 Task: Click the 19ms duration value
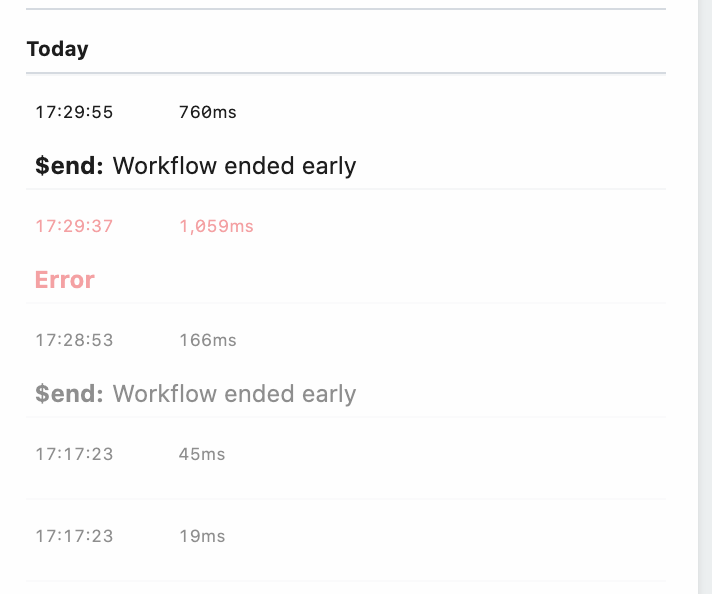202,536
